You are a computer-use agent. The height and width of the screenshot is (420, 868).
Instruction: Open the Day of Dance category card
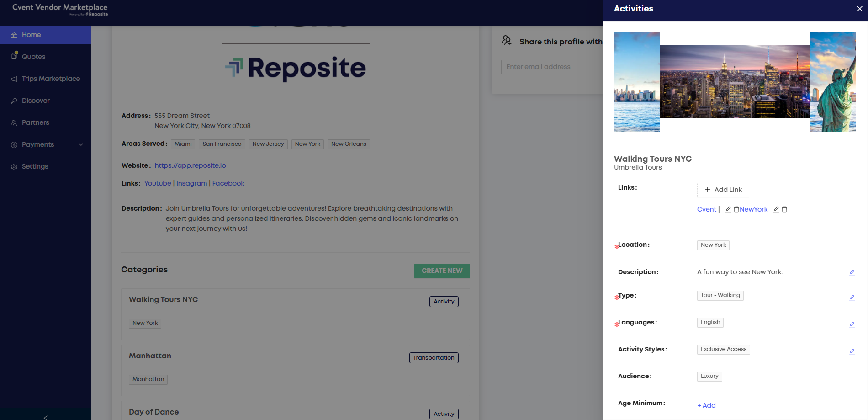click(295, 410)
